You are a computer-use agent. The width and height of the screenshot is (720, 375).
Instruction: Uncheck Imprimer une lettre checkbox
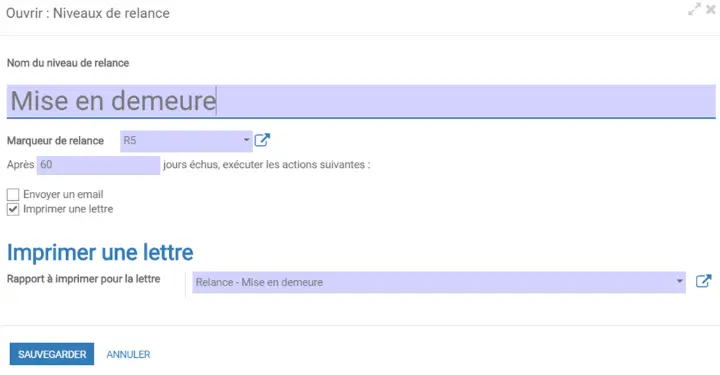(x=13, y=209)
